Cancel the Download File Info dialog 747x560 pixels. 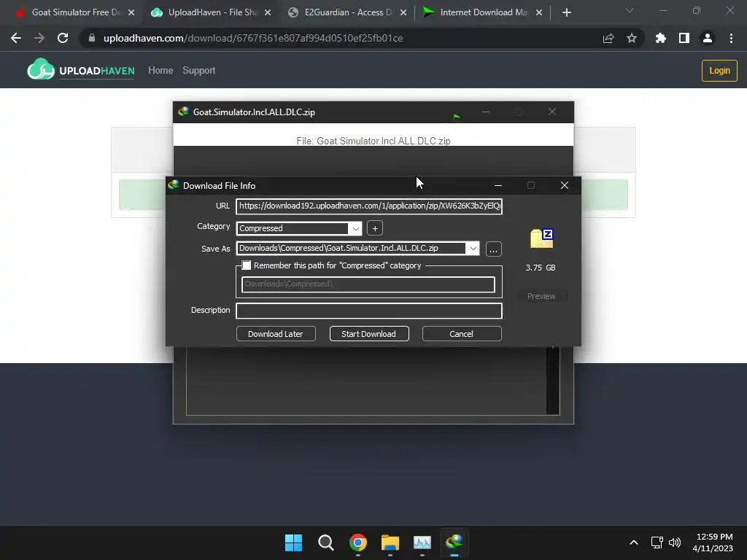click(x=461, y=334)
